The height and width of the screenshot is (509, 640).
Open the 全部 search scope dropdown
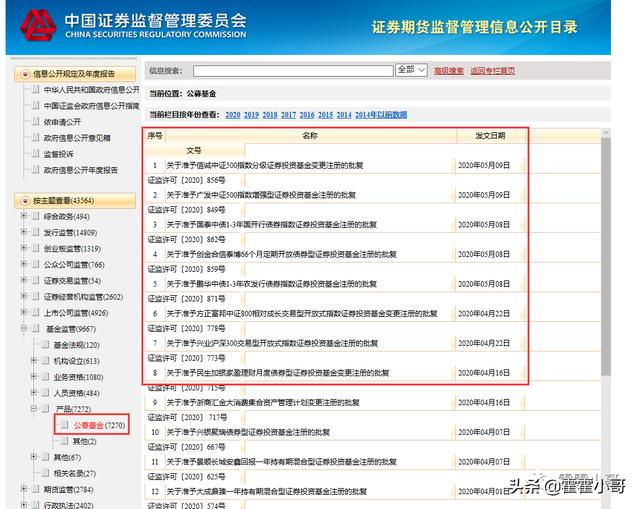click(x=411, y=70)
